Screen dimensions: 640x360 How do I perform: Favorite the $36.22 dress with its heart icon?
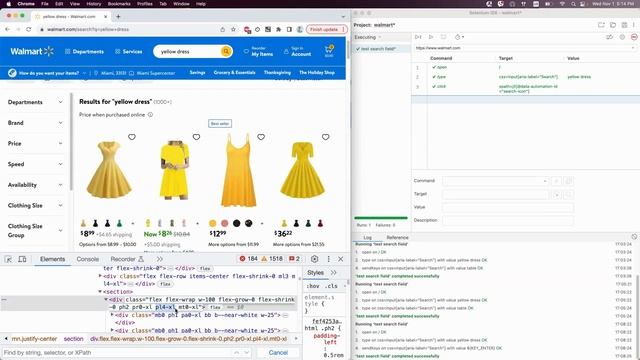(326, 137)
